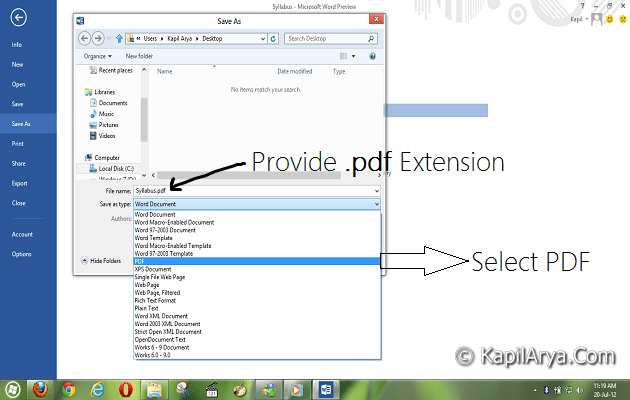The width and height of the screenshot is (630, 400).
Task: Open Word Options in sidebar
Action: 28,254
